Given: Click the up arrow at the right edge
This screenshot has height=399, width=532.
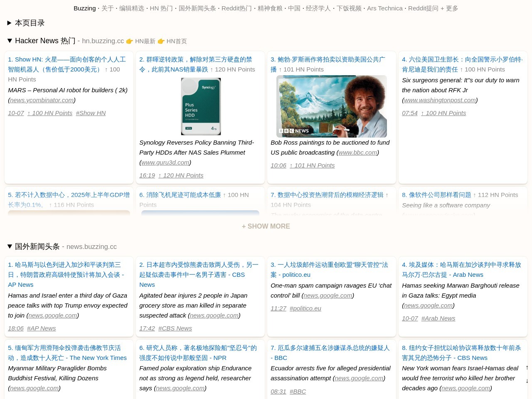Looking at the screenshot, I should pyautogui.click(x=527, y=367).
